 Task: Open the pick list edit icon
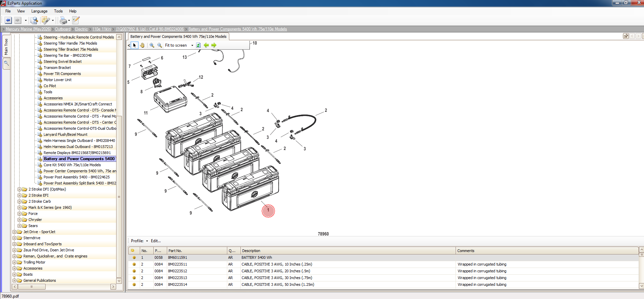[76, 20]
